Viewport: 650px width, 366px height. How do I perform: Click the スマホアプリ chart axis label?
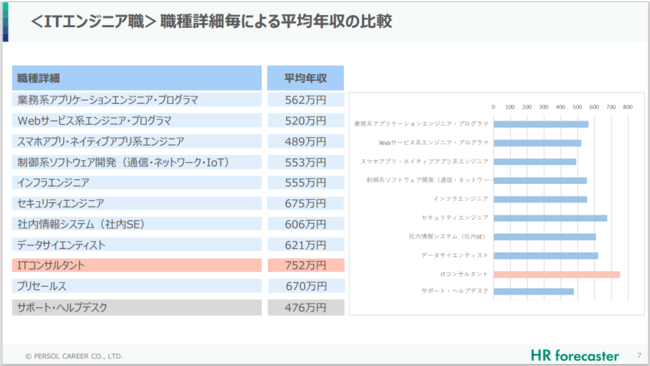[x=424, y=161]
